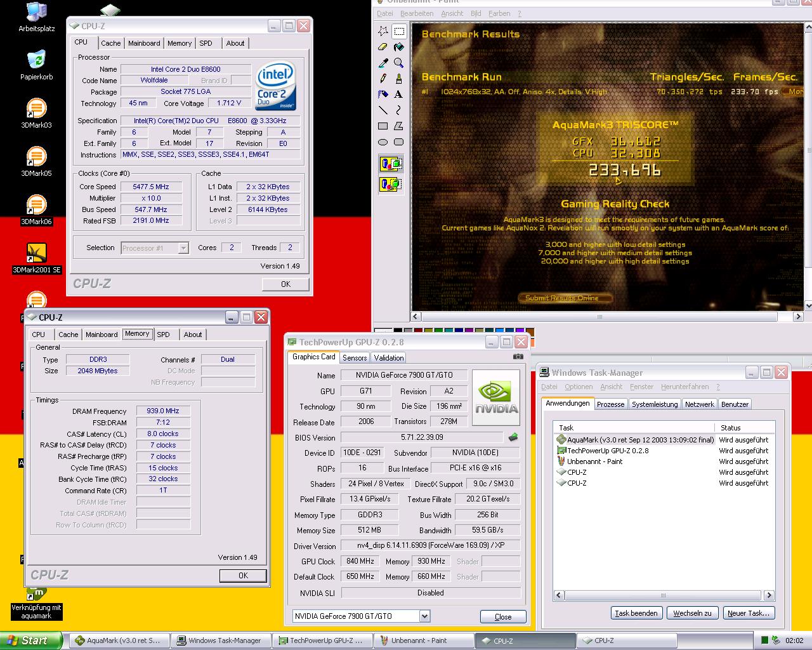The image size is (812, 650).
Task: Select the 3DMark2001 SE desktop shortcut
Action: point(36,259)
